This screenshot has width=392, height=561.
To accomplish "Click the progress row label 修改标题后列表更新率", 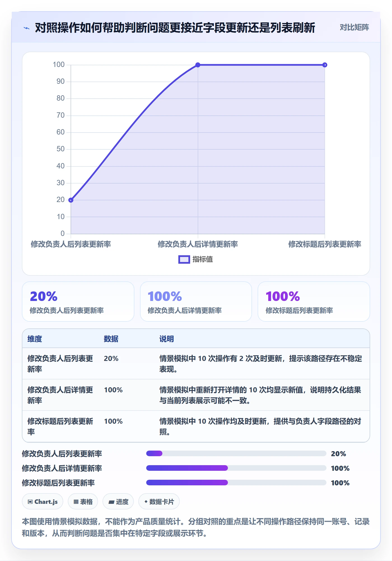I will (58, 483).
